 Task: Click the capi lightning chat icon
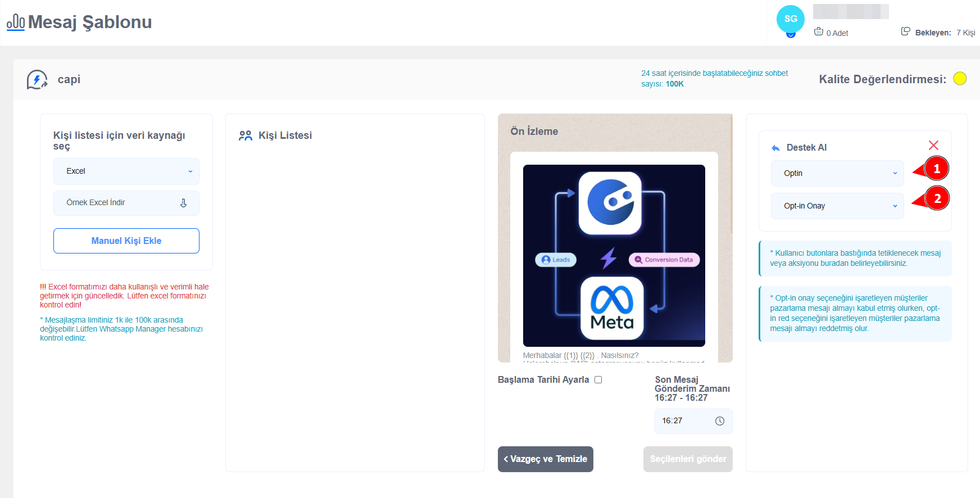37,80
